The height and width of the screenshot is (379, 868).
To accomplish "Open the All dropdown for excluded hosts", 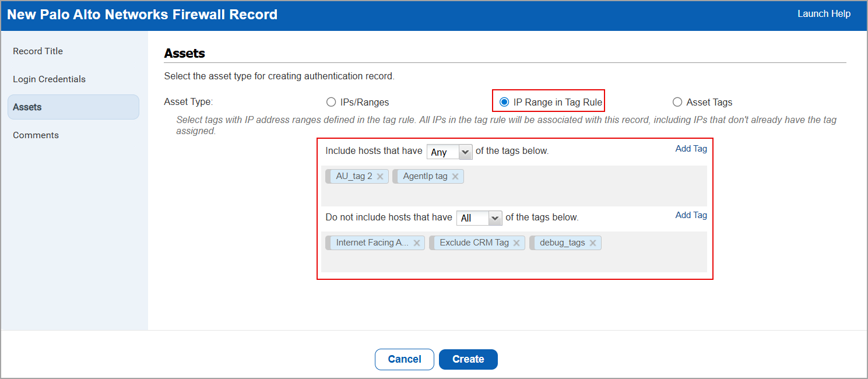I will pyautogui.click(x=479, y=217).
